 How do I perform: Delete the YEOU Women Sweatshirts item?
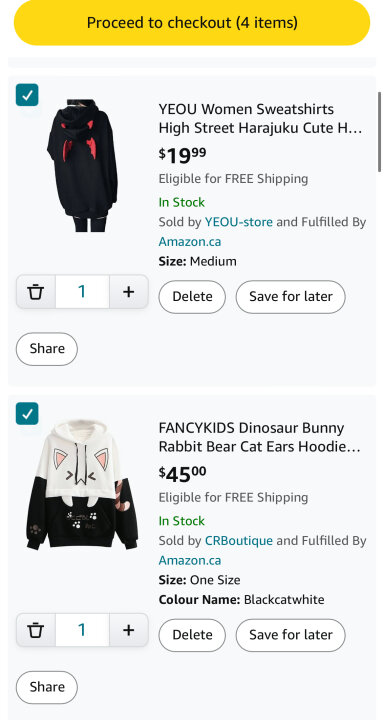point(192,297)
